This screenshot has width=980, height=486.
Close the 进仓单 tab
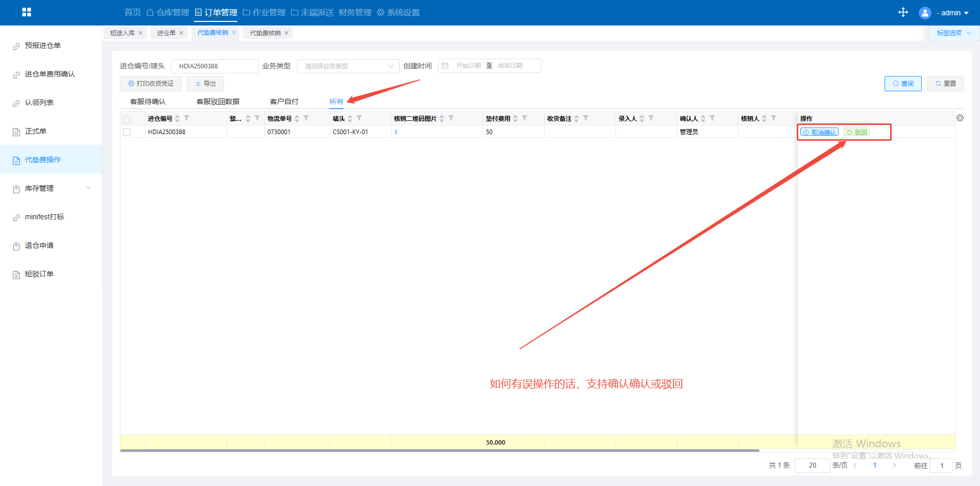tap(181, 33)
